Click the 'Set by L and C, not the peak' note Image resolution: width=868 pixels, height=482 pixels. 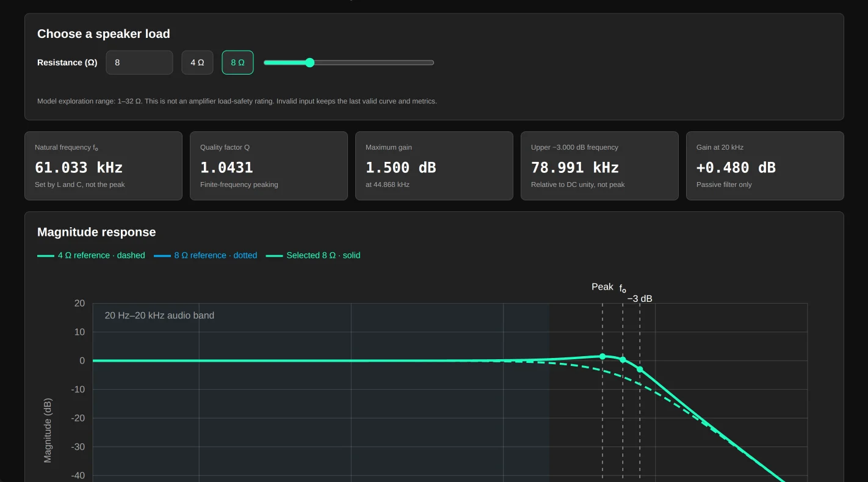[x=80, y=184]
